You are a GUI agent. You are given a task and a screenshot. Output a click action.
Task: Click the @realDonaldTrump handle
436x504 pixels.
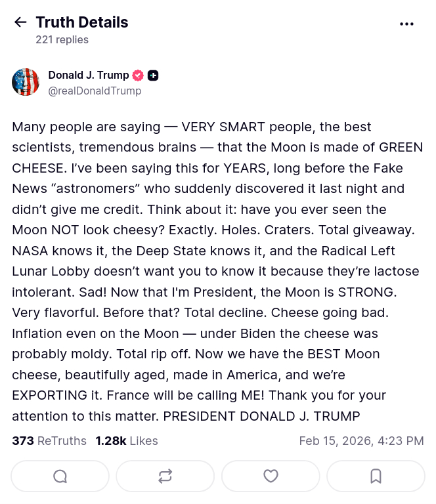coord(95,91)
